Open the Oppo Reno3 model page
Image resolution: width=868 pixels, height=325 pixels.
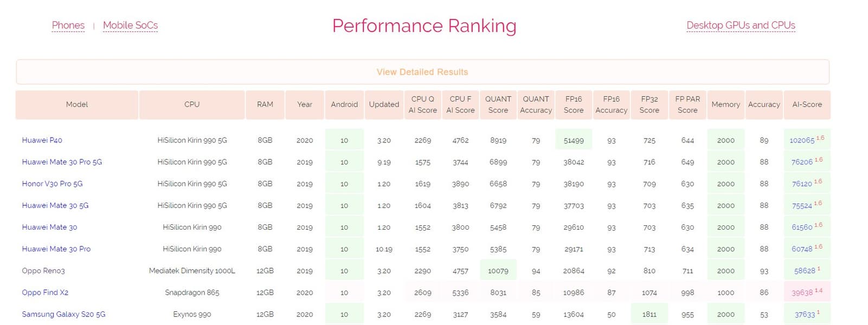43,271
